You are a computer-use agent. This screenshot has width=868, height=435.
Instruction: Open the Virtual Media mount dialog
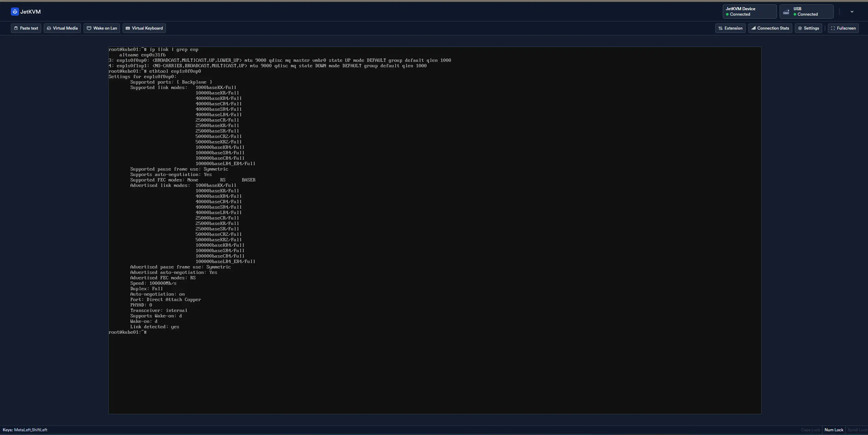point(62,28)
